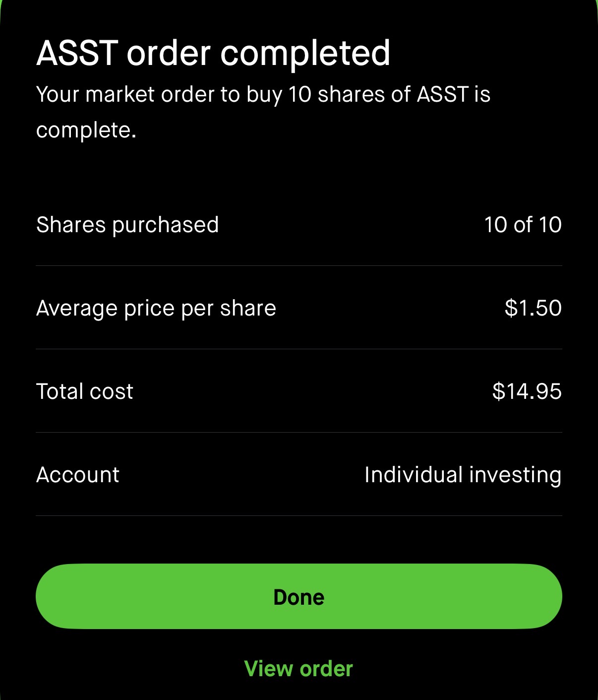Click "ASST" ticker in the confirmation sentence
This screenshot has width=598, height=700.
click(x=443, y=94)
